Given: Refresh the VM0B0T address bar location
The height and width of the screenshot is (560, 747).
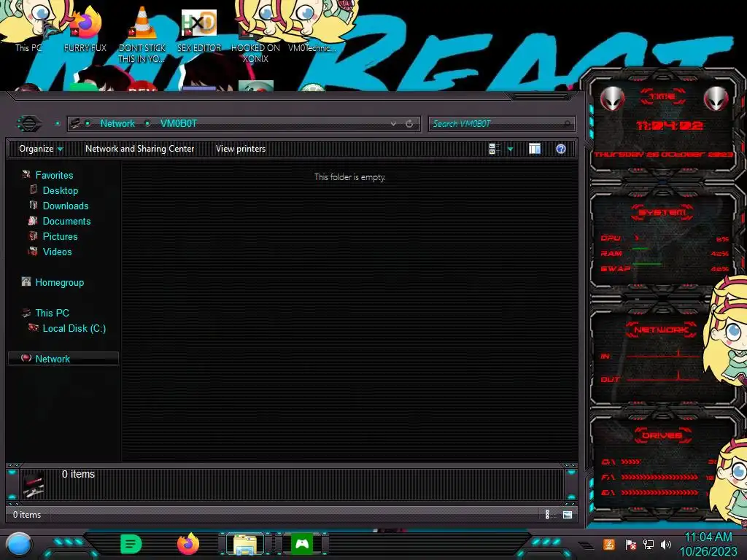Looking at the screenshot, I should (409, 124).
